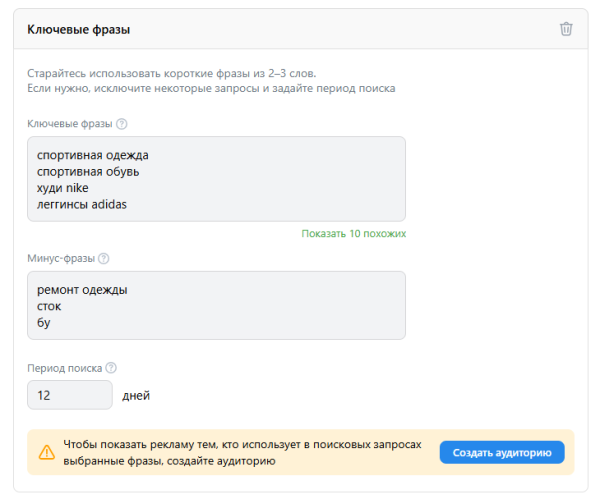Click the бу minus-phrase line
Image resolution: width=600 pixels, height=499 pixels.
(44, 322)
